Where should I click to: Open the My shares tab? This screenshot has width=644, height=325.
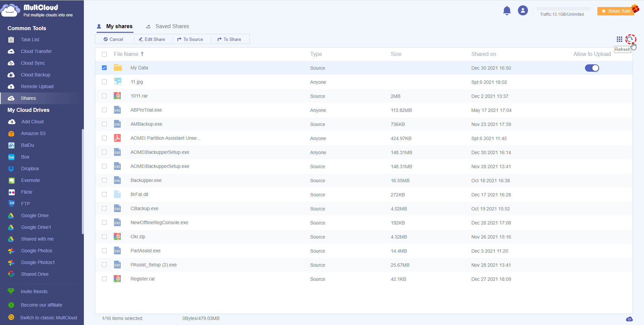pos(119,26)
